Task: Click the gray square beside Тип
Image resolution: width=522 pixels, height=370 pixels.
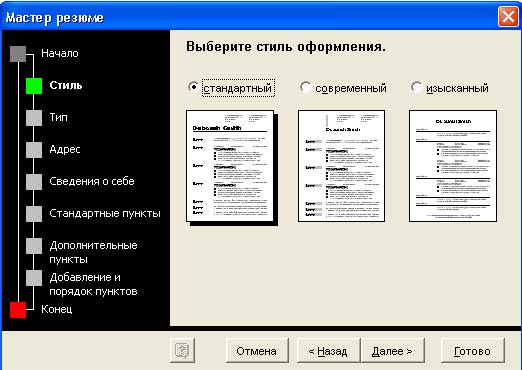Action: point(34,118)
